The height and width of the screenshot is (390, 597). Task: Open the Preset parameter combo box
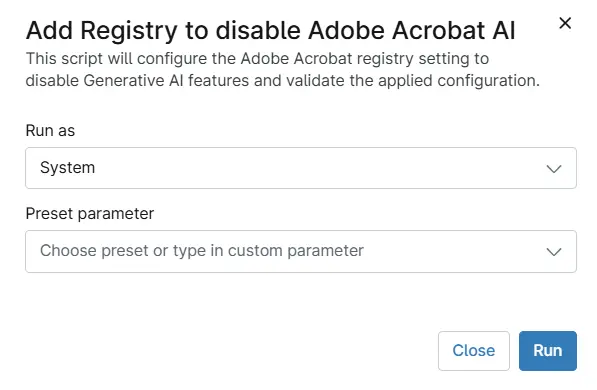[301, 251]
